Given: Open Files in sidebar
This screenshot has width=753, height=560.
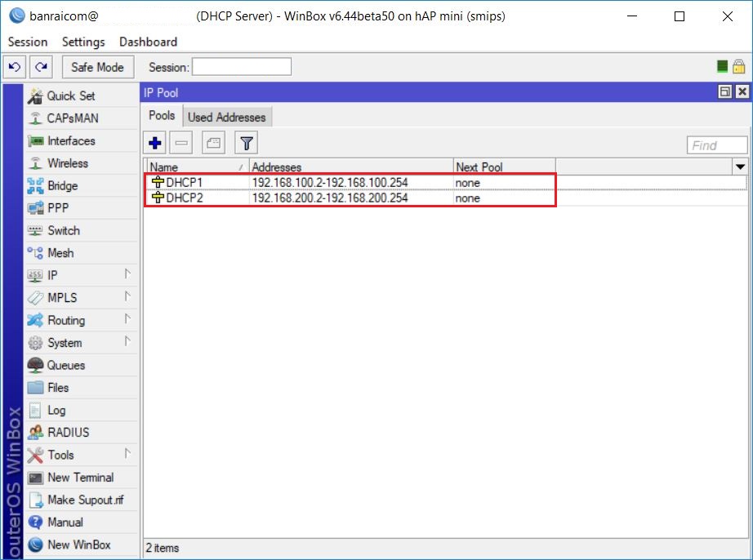Looking at the screenshot, I should (x=81, y=387).
